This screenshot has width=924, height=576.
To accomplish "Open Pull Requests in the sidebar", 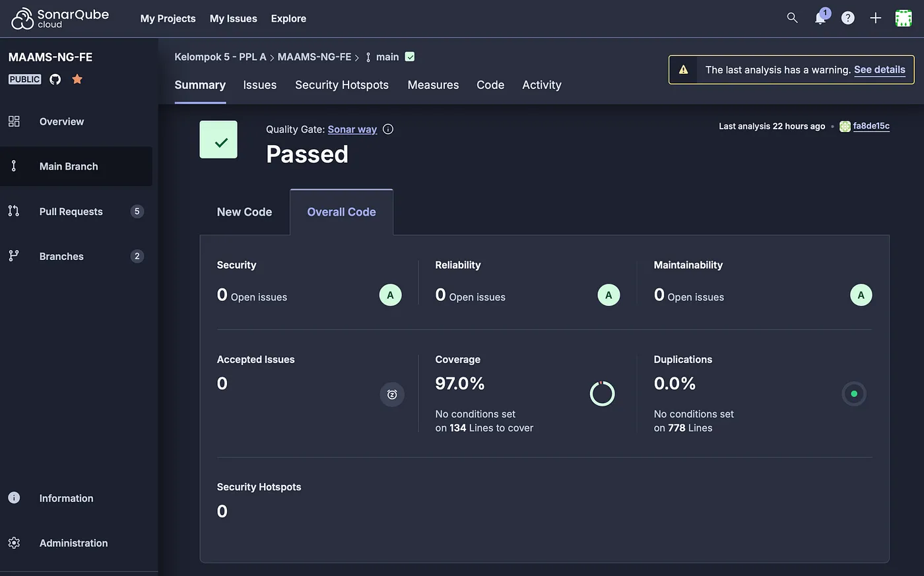I will pos(76,211).
